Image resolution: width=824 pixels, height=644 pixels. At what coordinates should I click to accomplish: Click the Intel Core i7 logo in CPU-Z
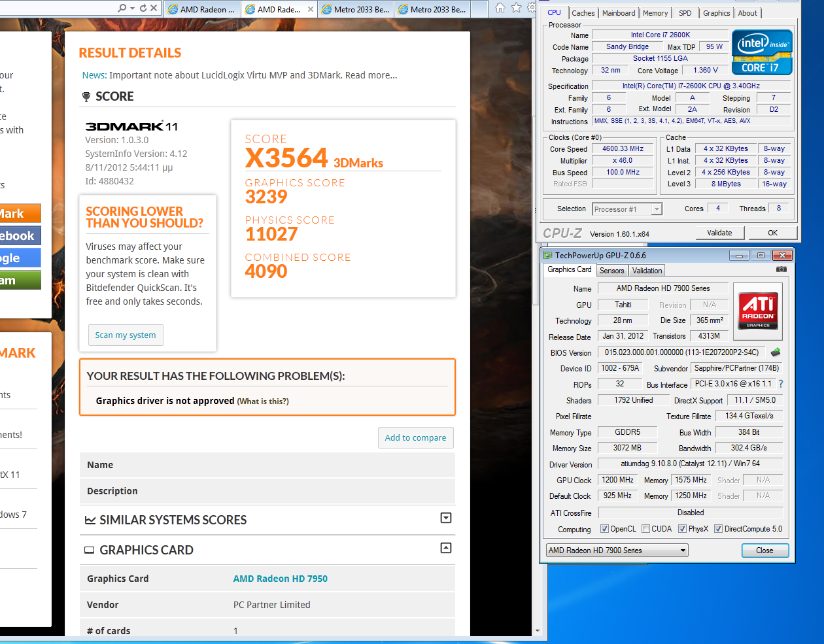click(x=762, y=52)
